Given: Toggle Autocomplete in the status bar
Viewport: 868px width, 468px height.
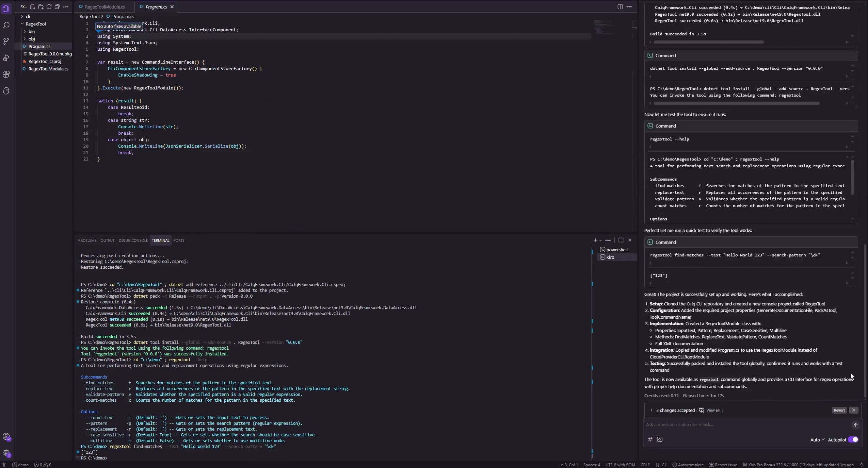Looking at the screenshot, I should 688,465.
